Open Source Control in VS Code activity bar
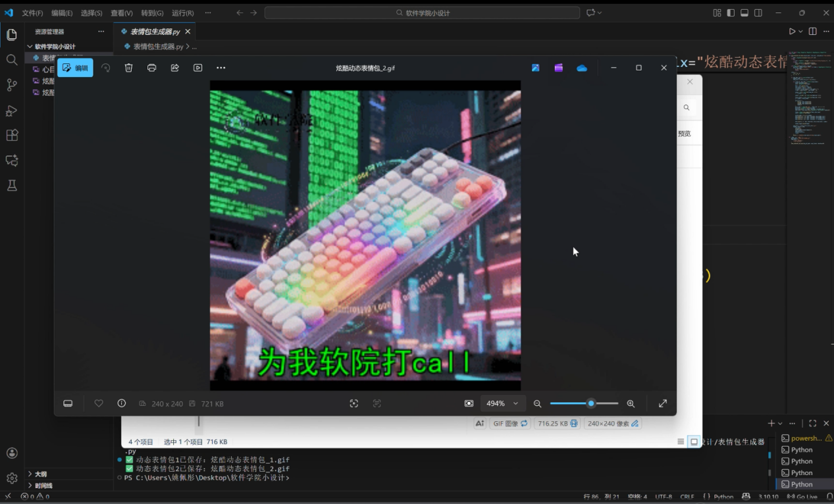Image resolution: width=834 pixels, height=504 pixels. pos(12,85)
